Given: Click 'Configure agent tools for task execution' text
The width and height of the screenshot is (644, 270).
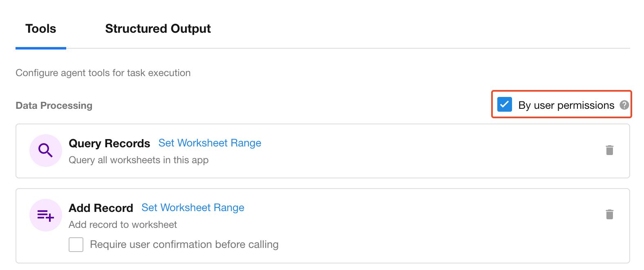Looking at the screenshot, I should 103,73.
